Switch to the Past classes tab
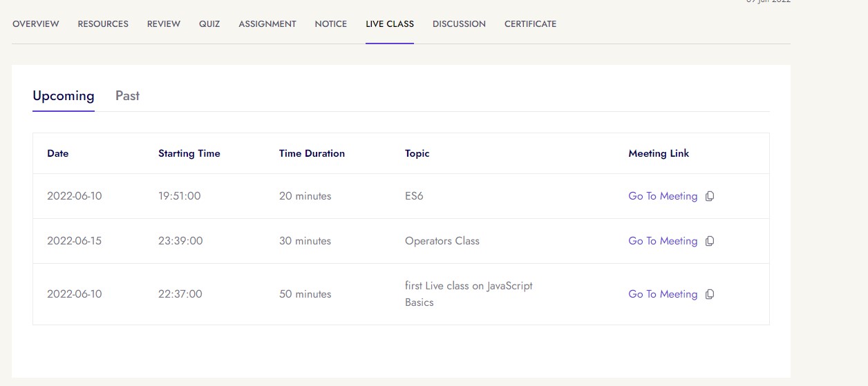 coord(127,96)
